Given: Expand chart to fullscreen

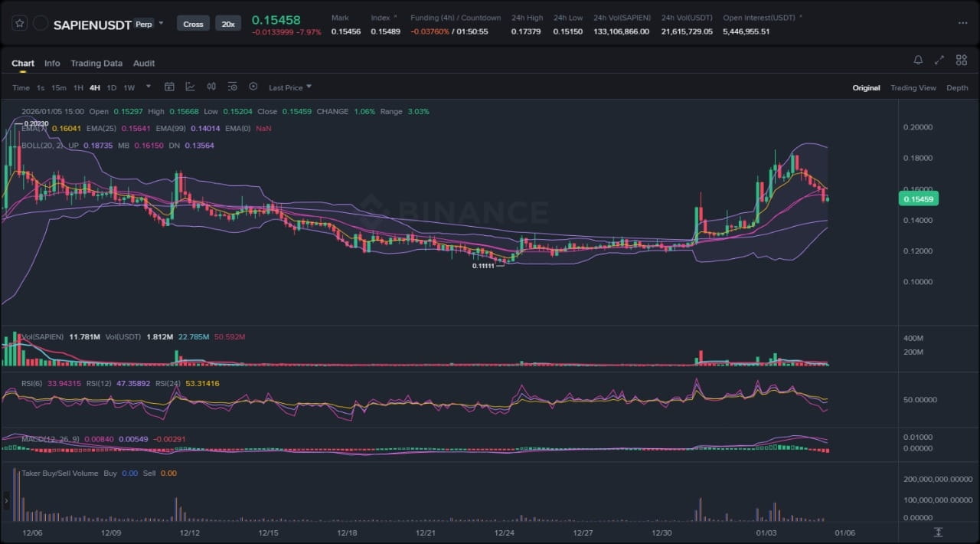Looking at the screenshot, I should [939, 60].
